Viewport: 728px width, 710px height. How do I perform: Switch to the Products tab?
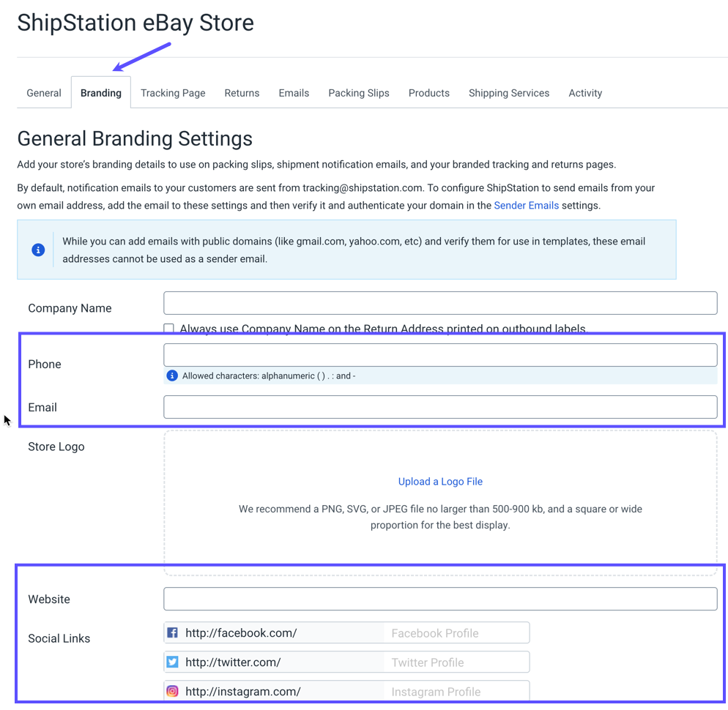click(x=428, y=93)
